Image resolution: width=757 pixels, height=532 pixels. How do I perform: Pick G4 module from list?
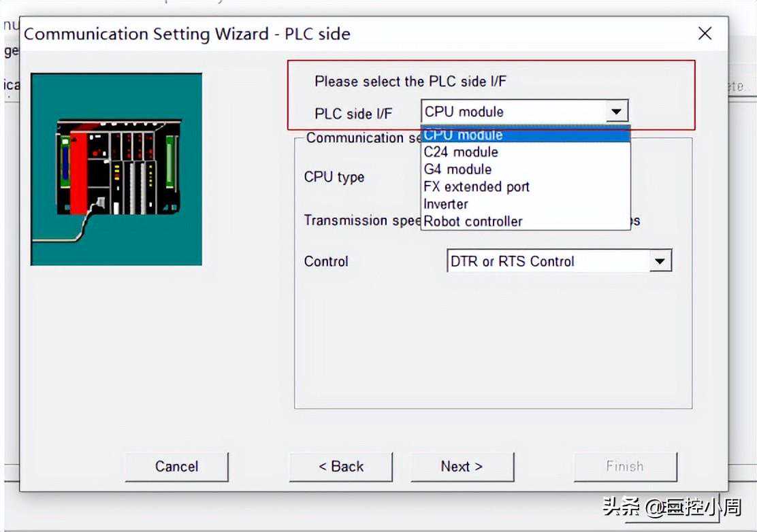(x=526, y=169)
